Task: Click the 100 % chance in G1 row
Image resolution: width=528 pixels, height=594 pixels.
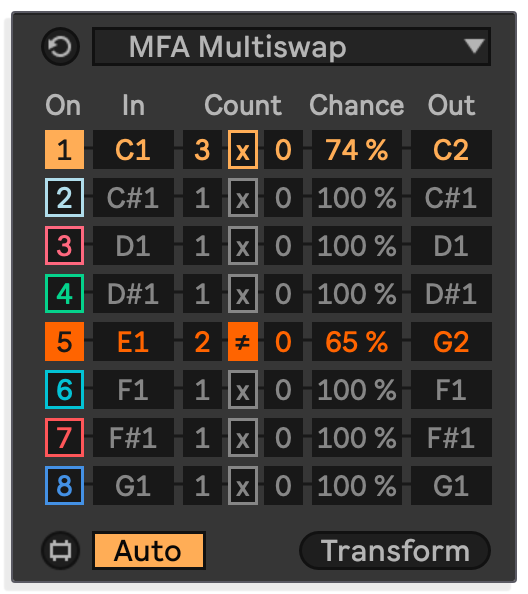Action: [x=357, y=485]
